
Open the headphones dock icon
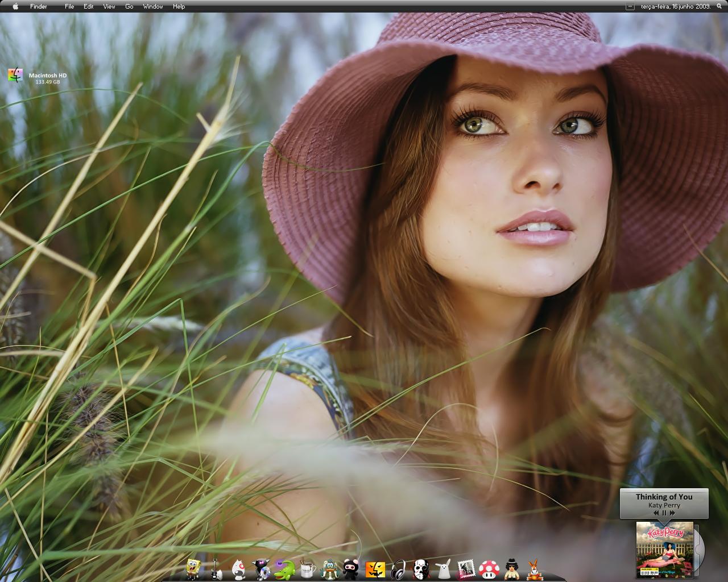(398, 569)
